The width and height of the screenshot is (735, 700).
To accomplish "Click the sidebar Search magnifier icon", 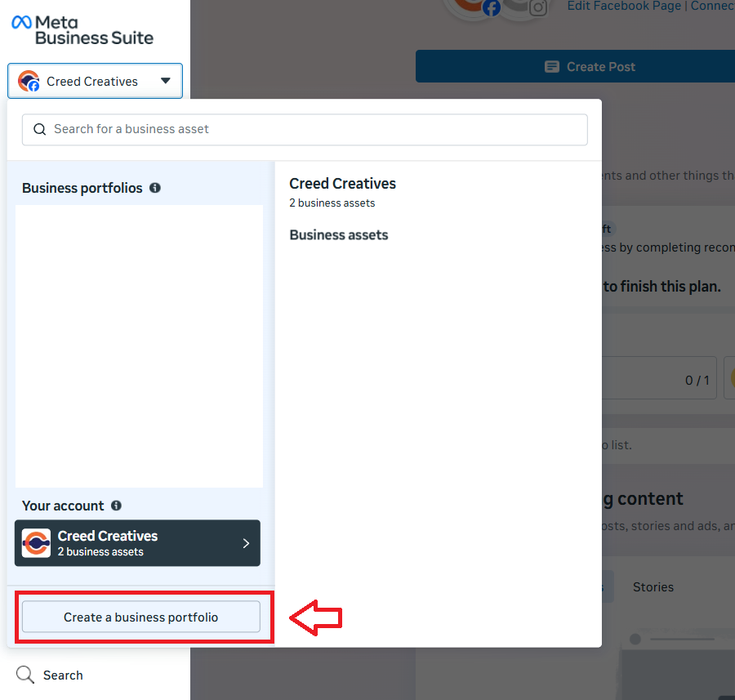I will (25, 675).
